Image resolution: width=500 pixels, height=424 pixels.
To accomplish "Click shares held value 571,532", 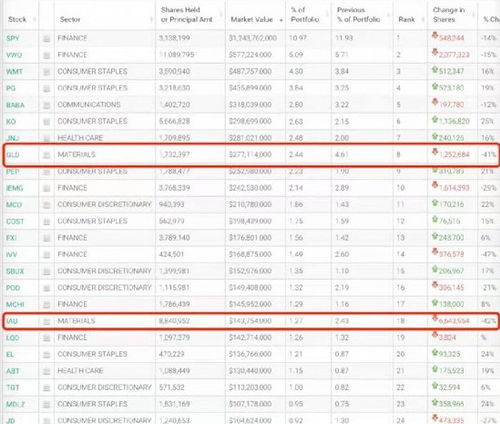I will tap(171, 387).
